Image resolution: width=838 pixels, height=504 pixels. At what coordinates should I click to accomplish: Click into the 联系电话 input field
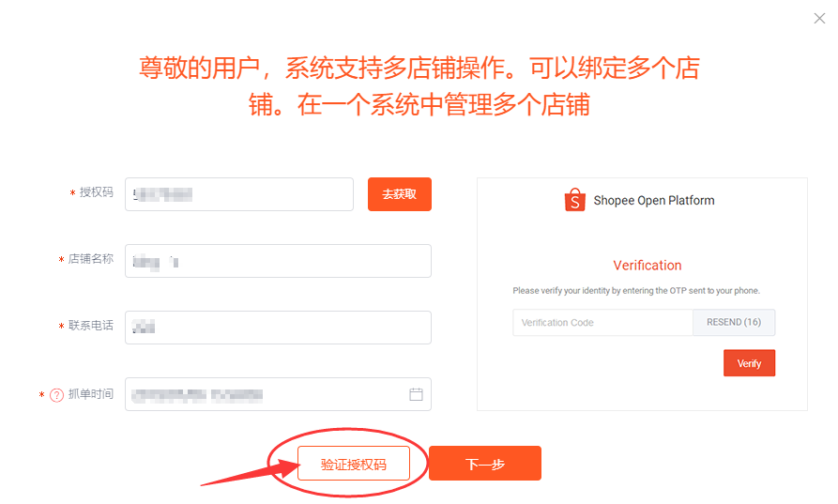pyautogui.click(x=278, y=328)
